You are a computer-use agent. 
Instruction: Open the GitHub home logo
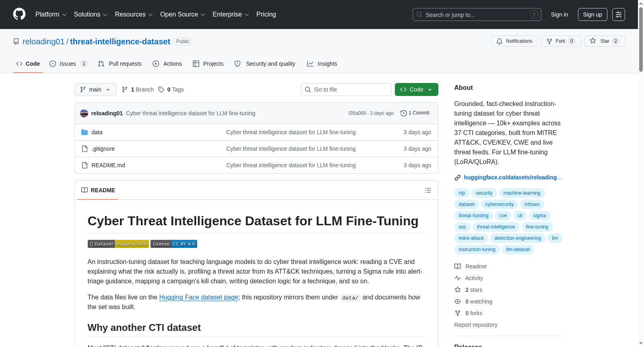click(19, 14)
